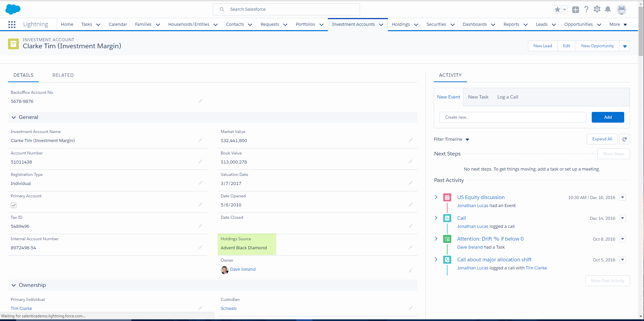Open the Calendar nav tab
The width and height of the screenshot is (644, 321).
pos(118,24)
